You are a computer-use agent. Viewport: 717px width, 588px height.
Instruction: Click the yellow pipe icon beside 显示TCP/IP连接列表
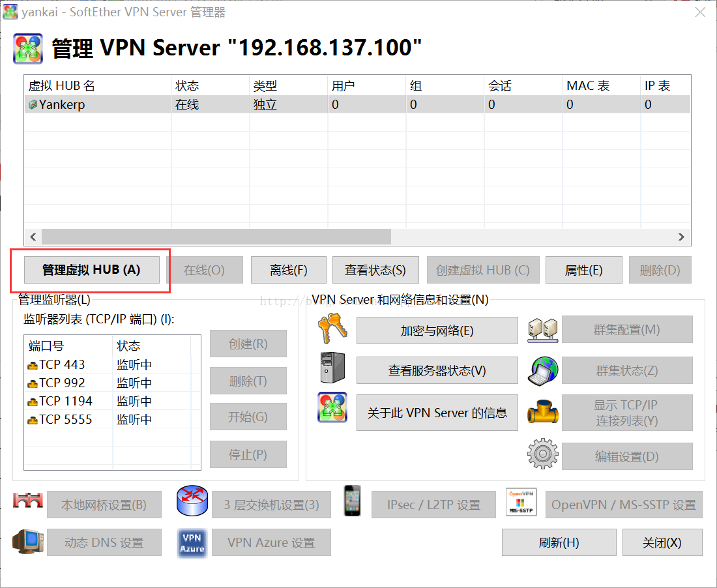[x=542, y=413]
